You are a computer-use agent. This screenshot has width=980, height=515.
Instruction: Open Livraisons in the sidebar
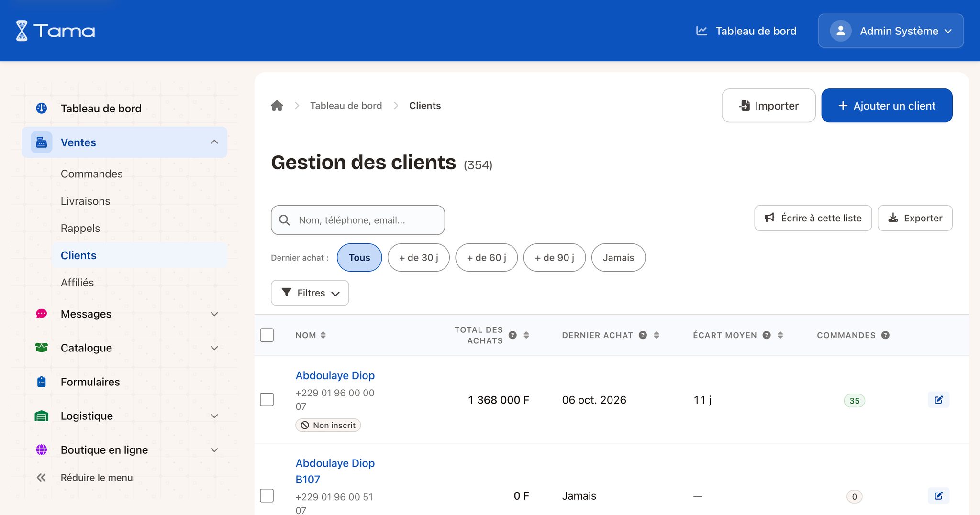click(85, 201)
